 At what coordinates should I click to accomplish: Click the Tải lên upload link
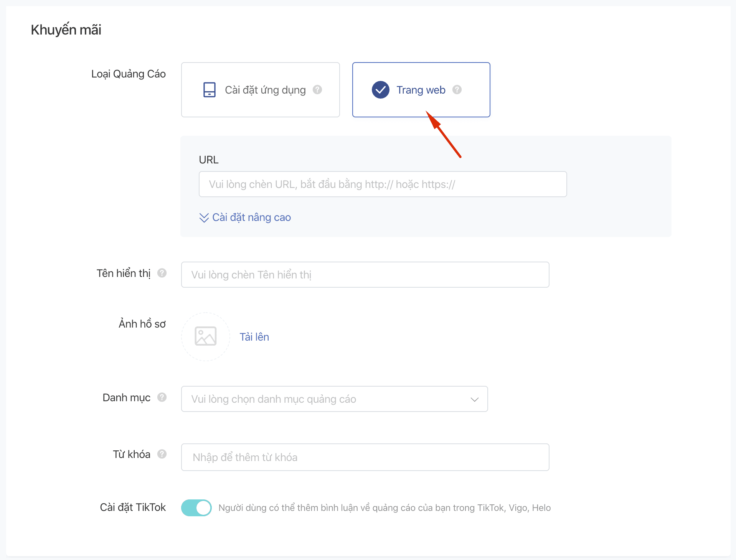254,337
